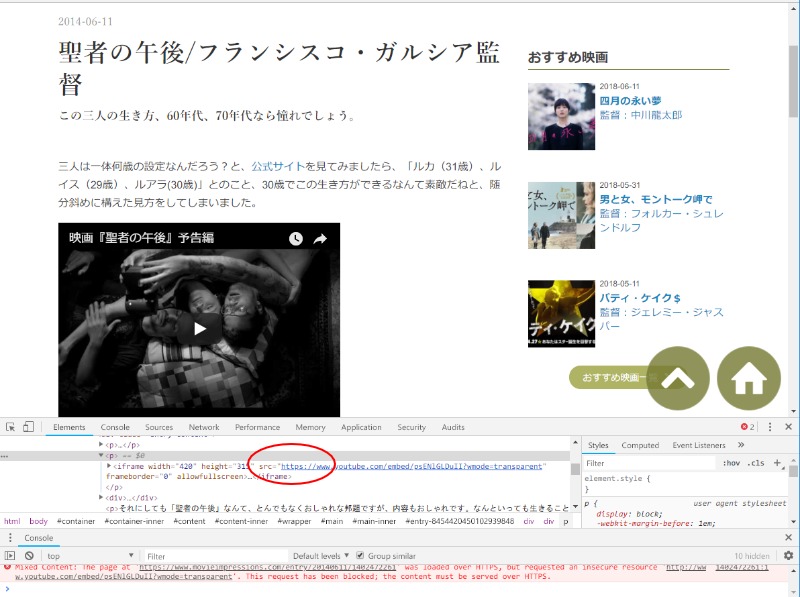
Task: Select the Event Listeners pane tab
Action: click(698, 445)
